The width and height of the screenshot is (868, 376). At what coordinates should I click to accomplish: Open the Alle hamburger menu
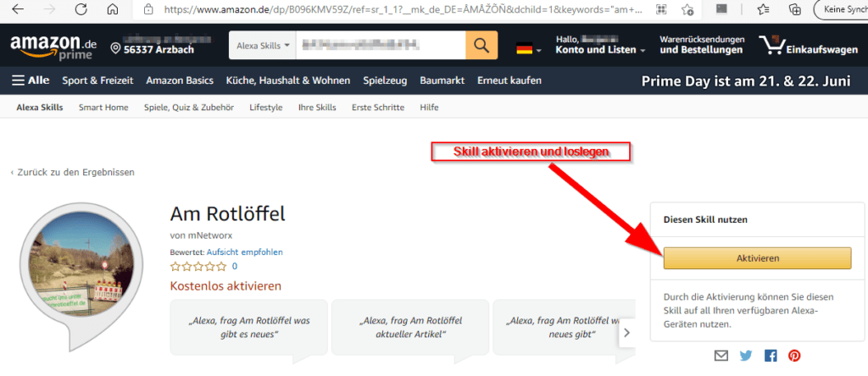click(x=31, y=80)
